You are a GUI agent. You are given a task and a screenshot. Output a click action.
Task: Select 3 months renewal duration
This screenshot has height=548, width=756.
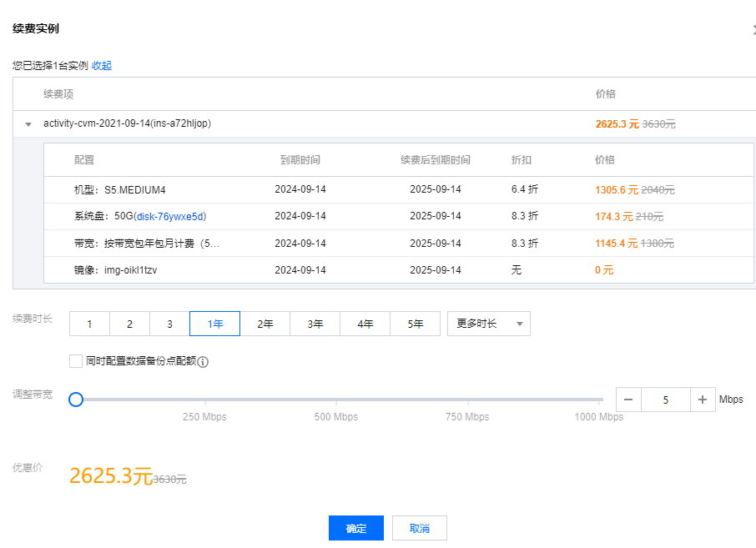pos(169,324)
